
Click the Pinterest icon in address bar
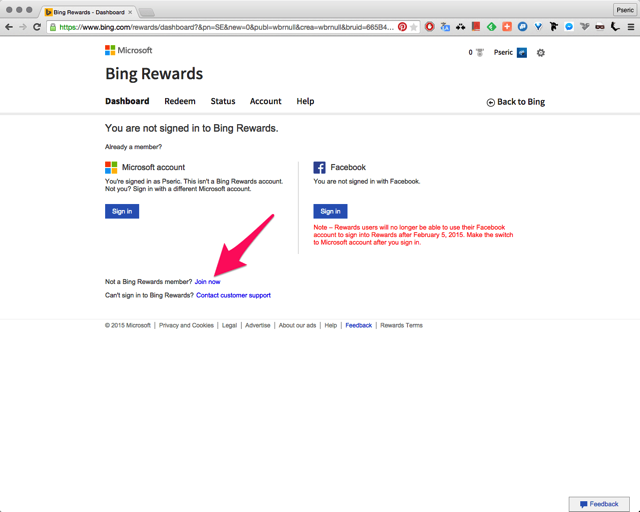coord(402,27)
